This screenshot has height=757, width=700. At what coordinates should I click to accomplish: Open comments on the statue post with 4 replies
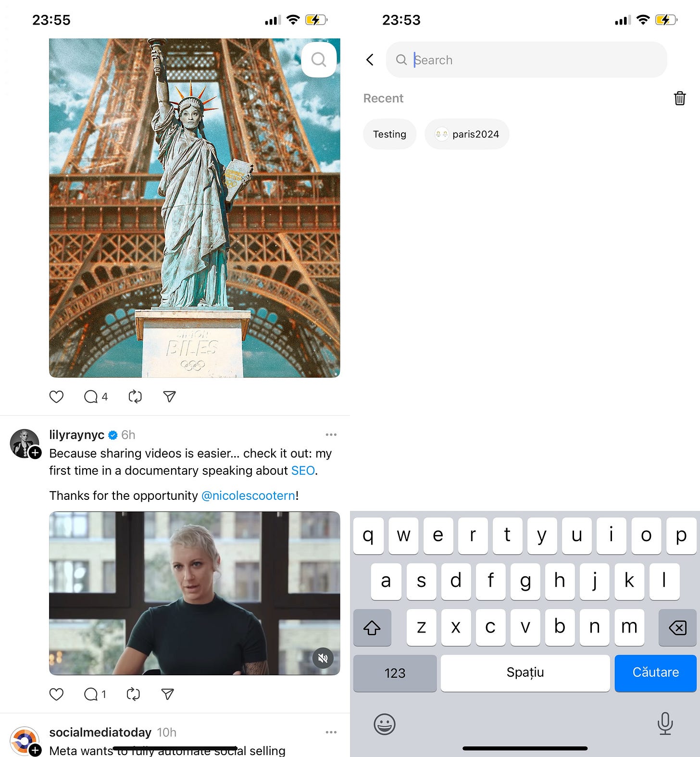[x=96, y=397]
